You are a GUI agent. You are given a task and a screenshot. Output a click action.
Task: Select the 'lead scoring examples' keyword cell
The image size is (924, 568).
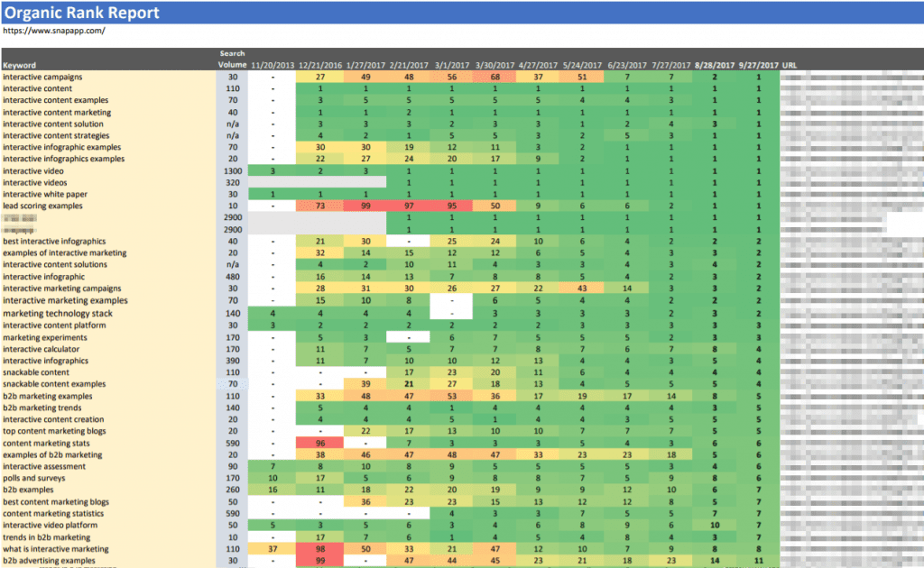pos(45,206)
